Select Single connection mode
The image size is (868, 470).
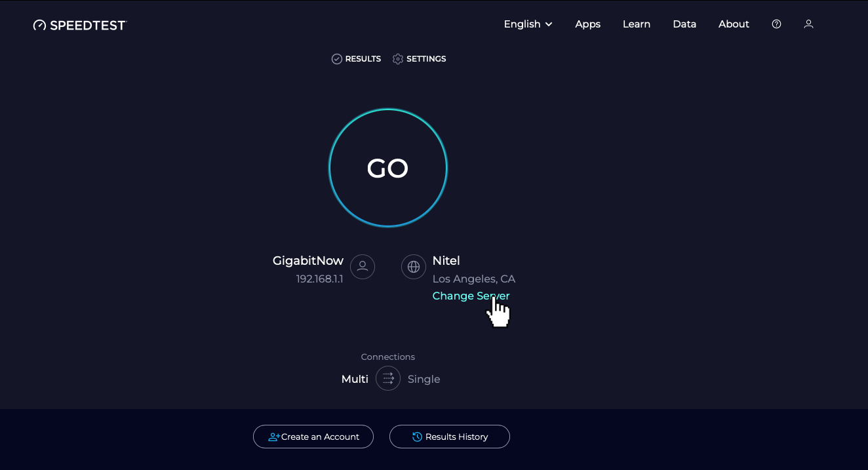[x=424, y=379]
